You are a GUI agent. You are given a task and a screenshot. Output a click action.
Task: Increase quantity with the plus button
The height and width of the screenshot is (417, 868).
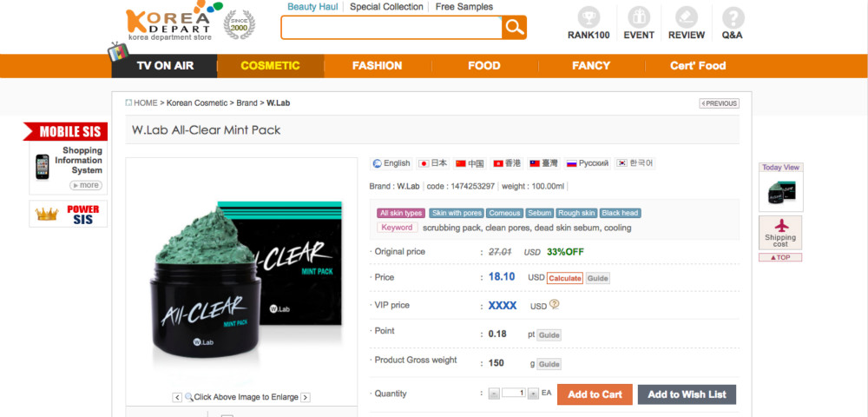533,394
